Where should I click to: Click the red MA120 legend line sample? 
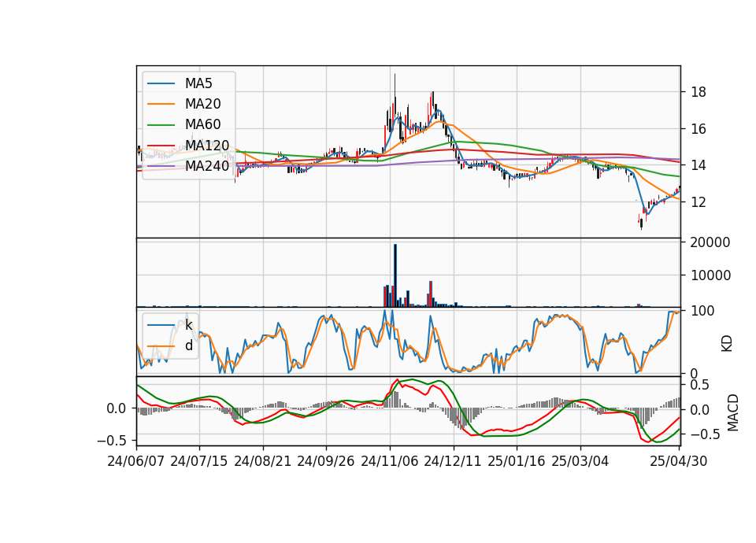pos(161,145)
